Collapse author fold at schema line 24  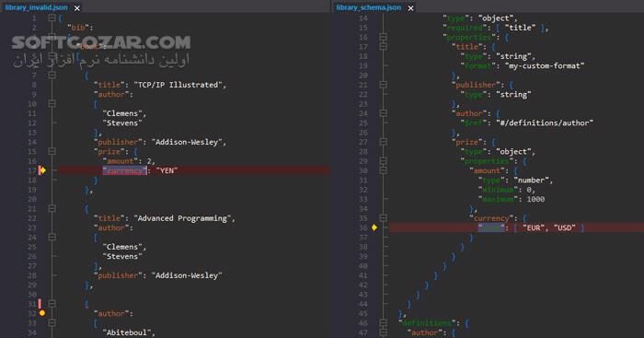[x=383, y=113]
